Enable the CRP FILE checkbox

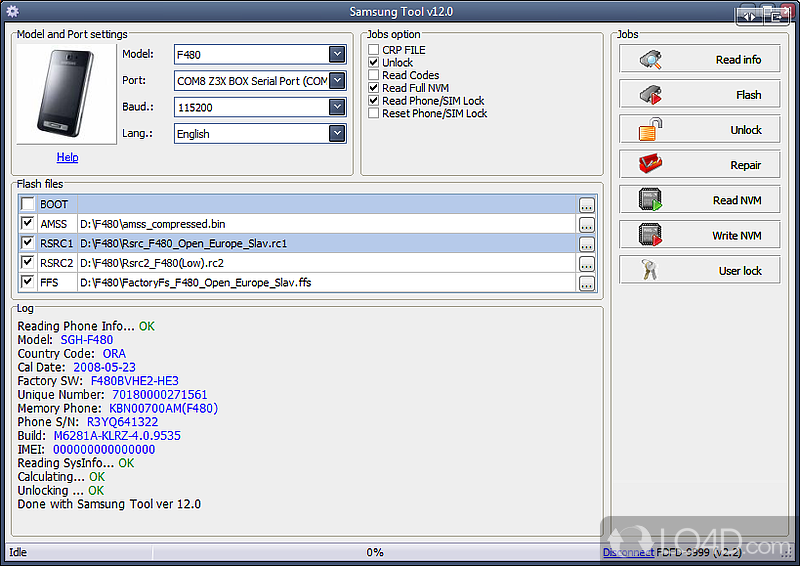(x=374, y=50)
